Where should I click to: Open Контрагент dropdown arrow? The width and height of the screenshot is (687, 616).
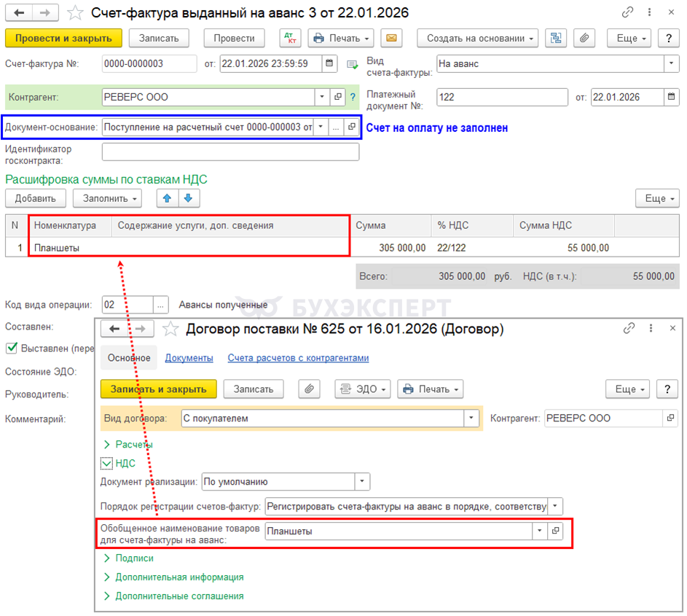322,97
